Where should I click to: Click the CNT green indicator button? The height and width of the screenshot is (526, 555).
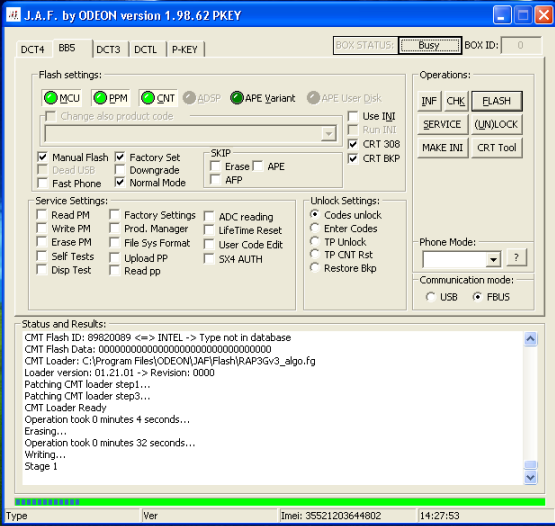(x=158, y=98)
